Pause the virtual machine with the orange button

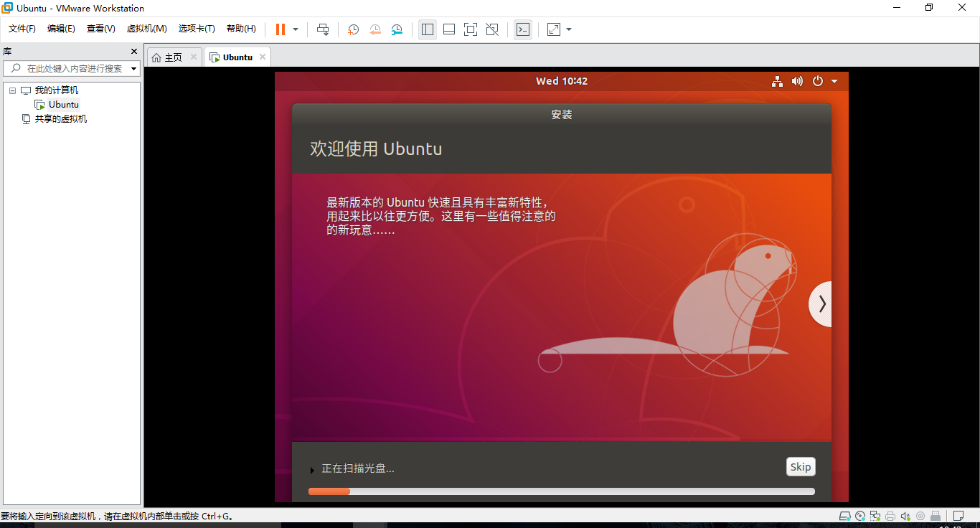(x=281, y=29)
